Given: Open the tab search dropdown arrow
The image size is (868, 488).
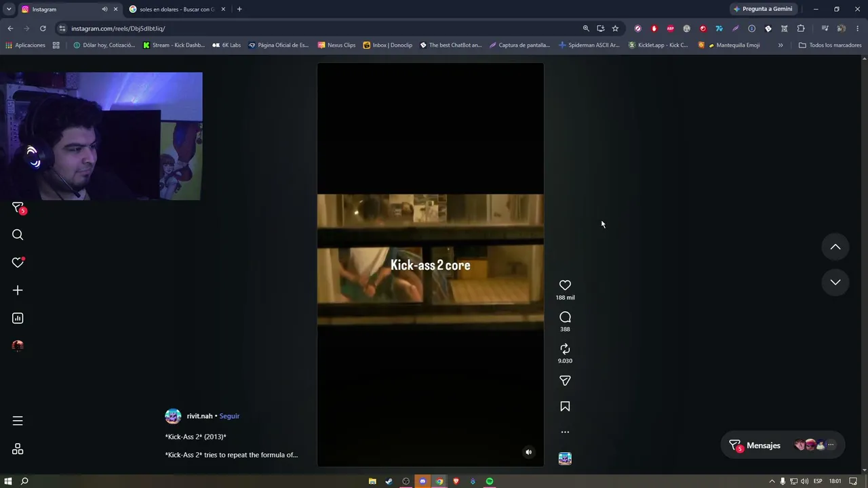Looking at the screenshot, I should coord(8,9).
